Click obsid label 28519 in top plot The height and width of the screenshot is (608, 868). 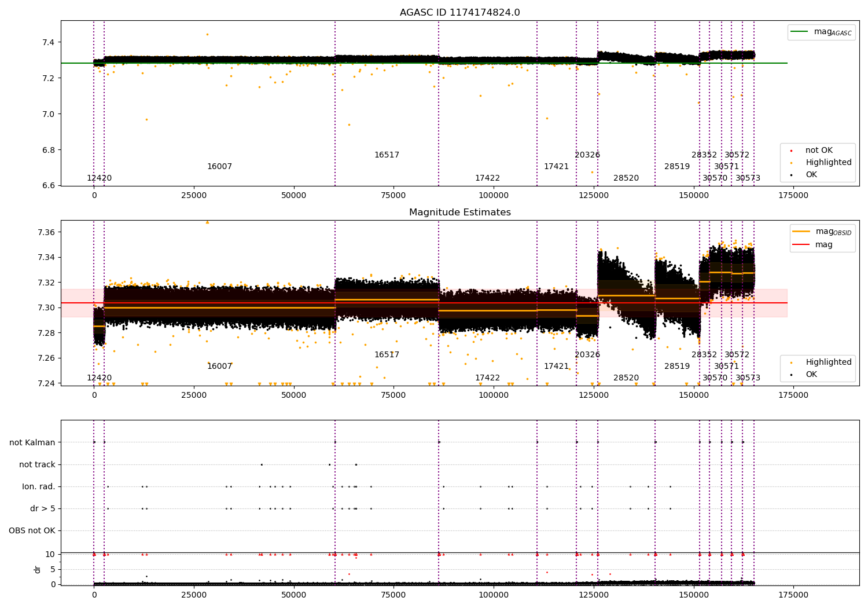click(x=677, y=167)
